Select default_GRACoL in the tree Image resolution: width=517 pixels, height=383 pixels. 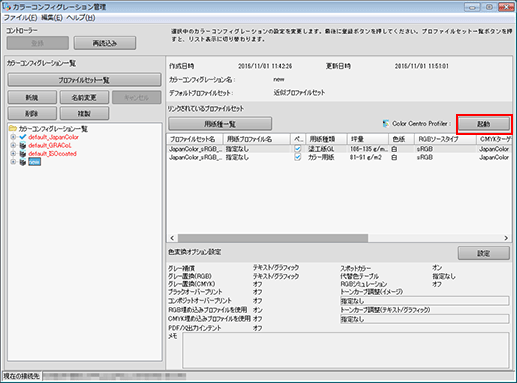click(x=50, y=145)
